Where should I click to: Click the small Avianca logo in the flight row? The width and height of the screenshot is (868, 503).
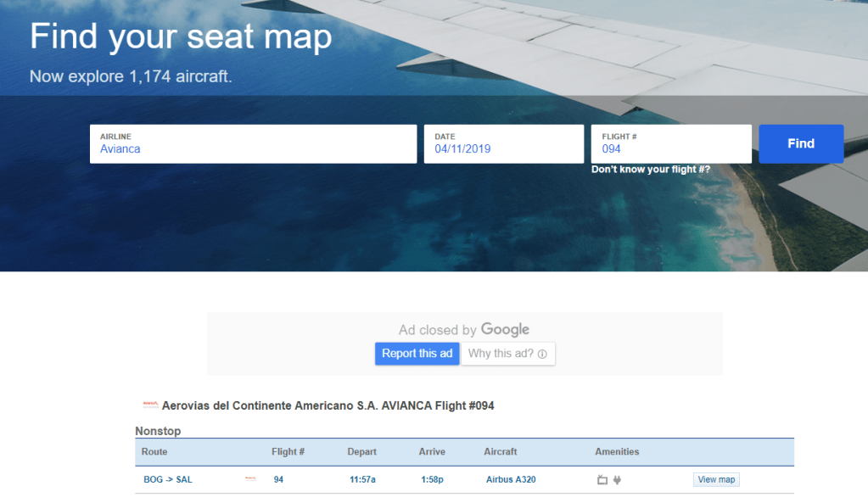(x=250, y=479)
